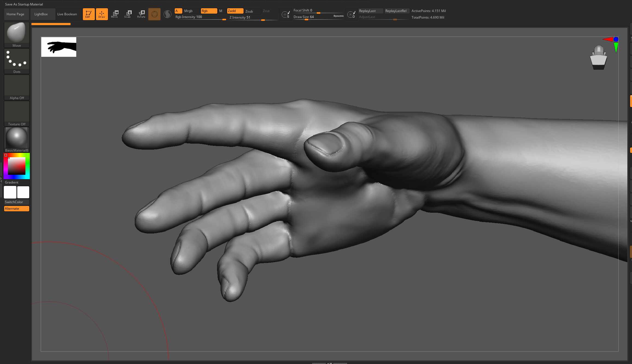The width and height of the screenshot is (632, 364).
Task: Open the Dots stroke type picker
Action: click(17, 61)
